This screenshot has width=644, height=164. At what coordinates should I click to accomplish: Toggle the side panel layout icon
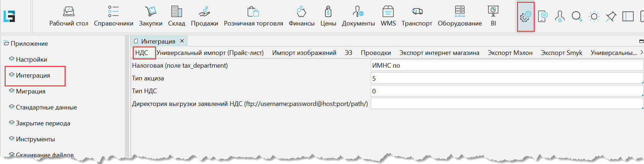628,17
